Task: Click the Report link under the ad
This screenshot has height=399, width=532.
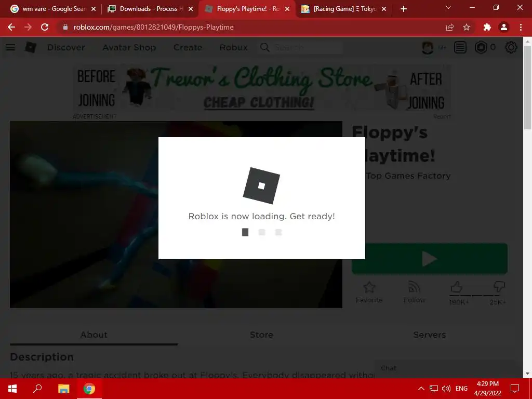Action: (442, 116)
